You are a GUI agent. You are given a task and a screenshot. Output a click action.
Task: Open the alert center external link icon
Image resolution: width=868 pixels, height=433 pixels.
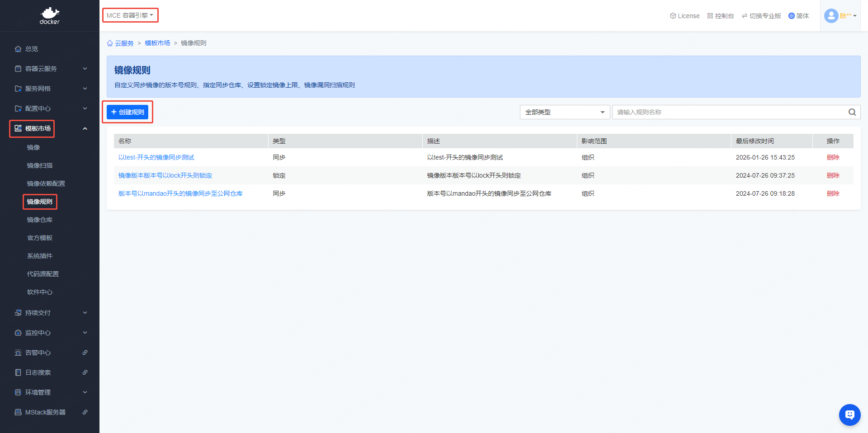pos(85,353)
